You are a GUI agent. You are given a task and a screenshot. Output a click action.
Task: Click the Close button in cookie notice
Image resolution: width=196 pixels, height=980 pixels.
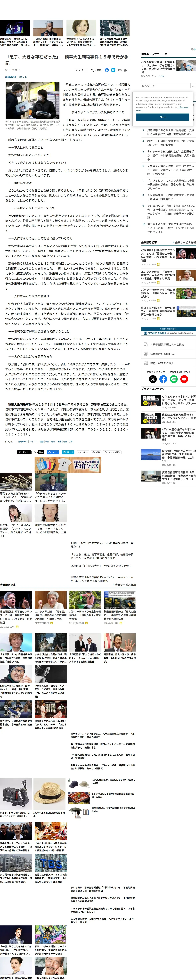pos(163,117)
